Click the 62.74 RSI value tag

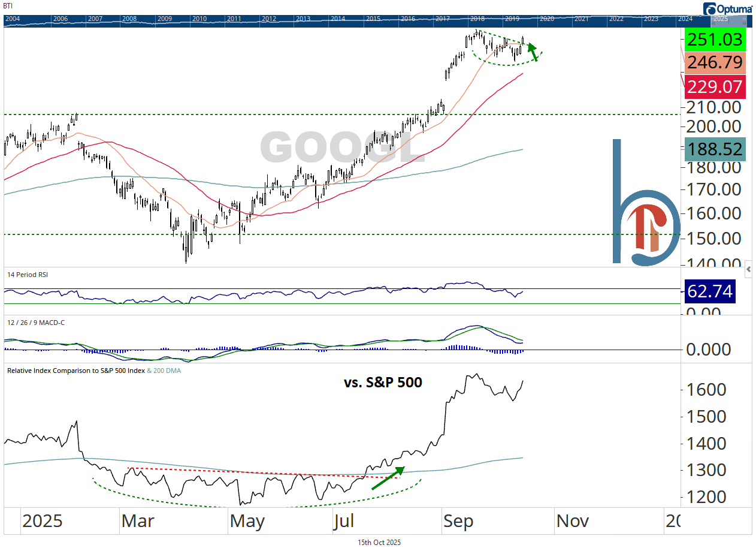pyautogui.click(x=709, y=291)
